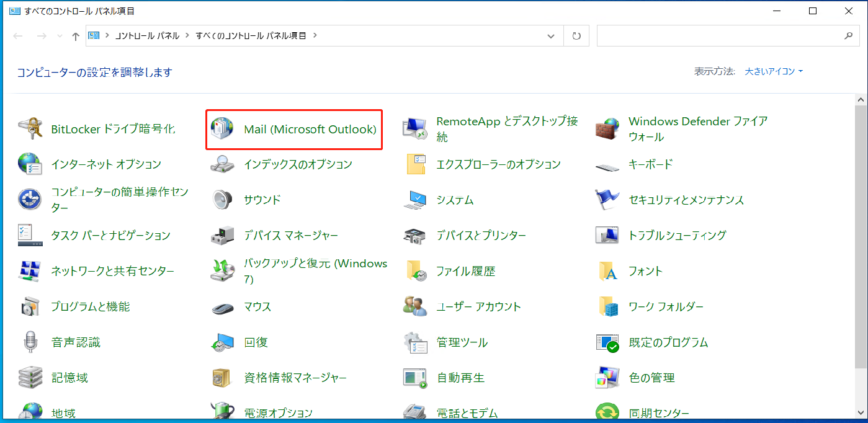Select すべてのコントロール パネル項目 breadcrumb

pyautogui.click(x=251, y=36)
